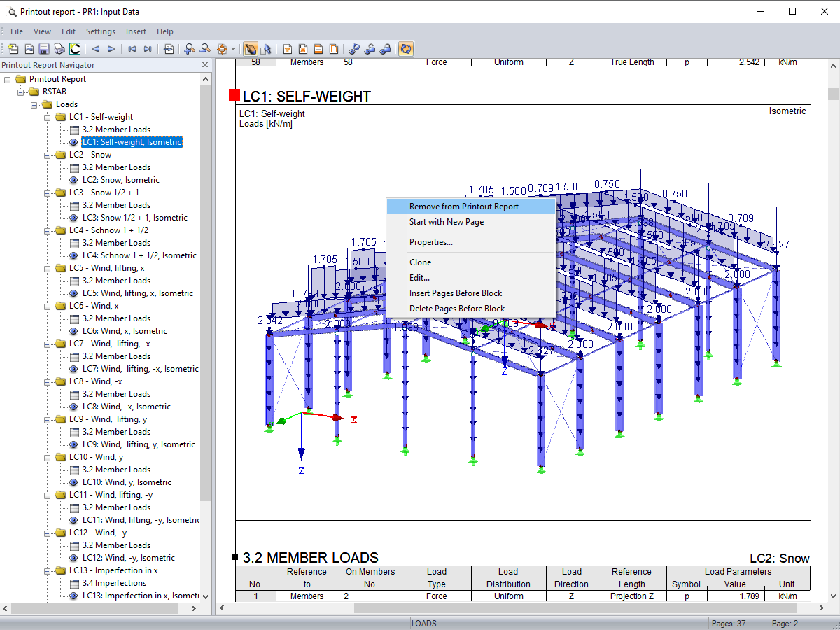The width and height of the screenshot is (840, 630).
Task: Activate the pick mode hand tool
Action: [x=250, y=49]
